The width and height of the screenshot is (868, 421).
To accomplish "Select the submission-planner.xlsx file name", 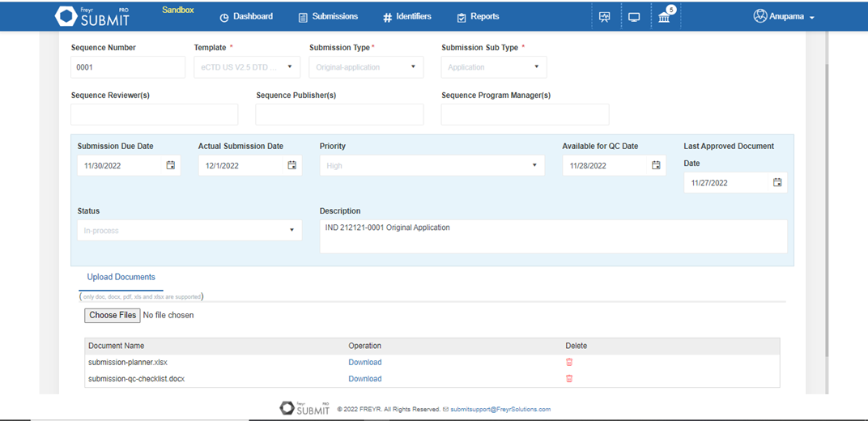I will click(x=128, y=363).
